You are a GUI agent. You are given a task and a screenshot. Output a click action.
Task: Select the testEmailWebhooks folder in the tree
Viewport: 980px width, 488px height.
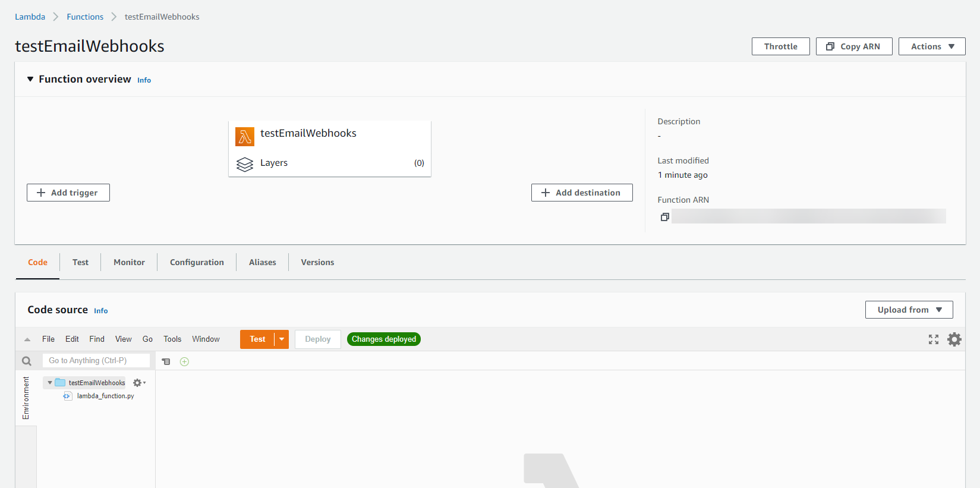97,383
